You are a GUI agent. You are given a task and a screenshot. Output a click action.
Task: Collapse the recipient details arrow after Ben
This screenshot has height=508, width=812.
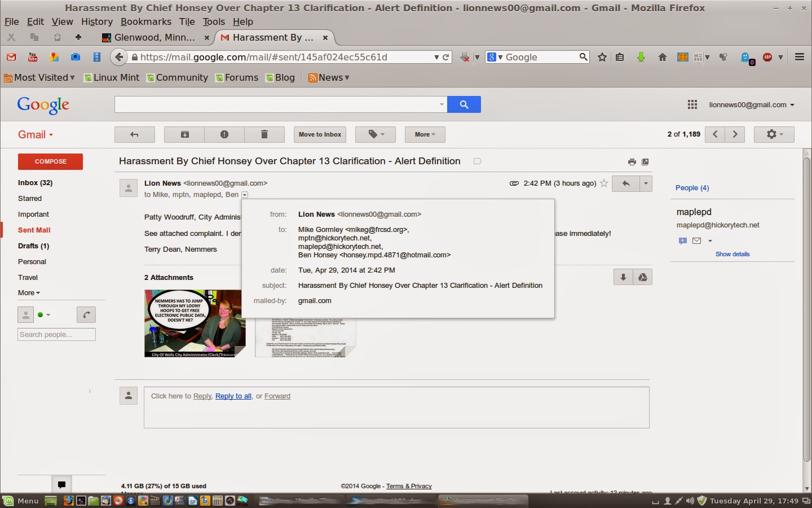click(245, 195)
